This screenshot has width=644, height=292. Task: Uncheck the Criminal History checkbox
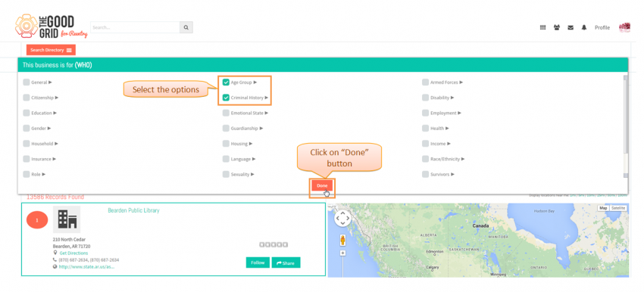226,98
